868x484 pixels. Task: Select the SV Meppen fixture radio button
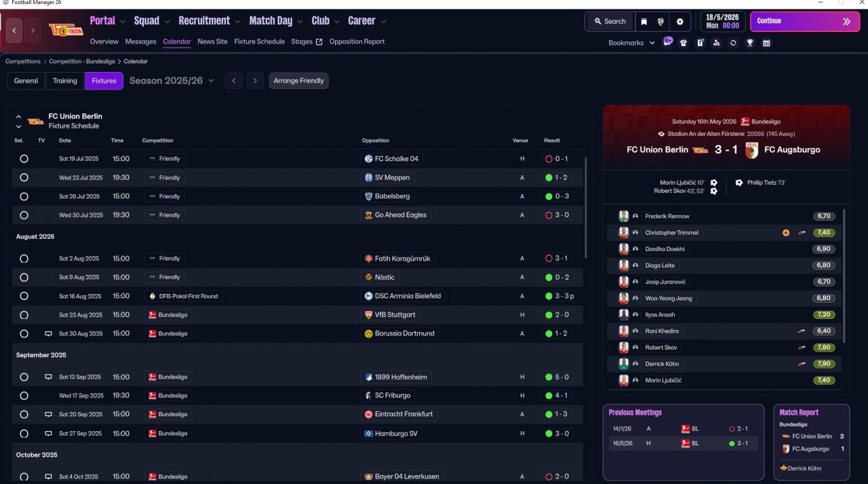[x=24, y=177]
